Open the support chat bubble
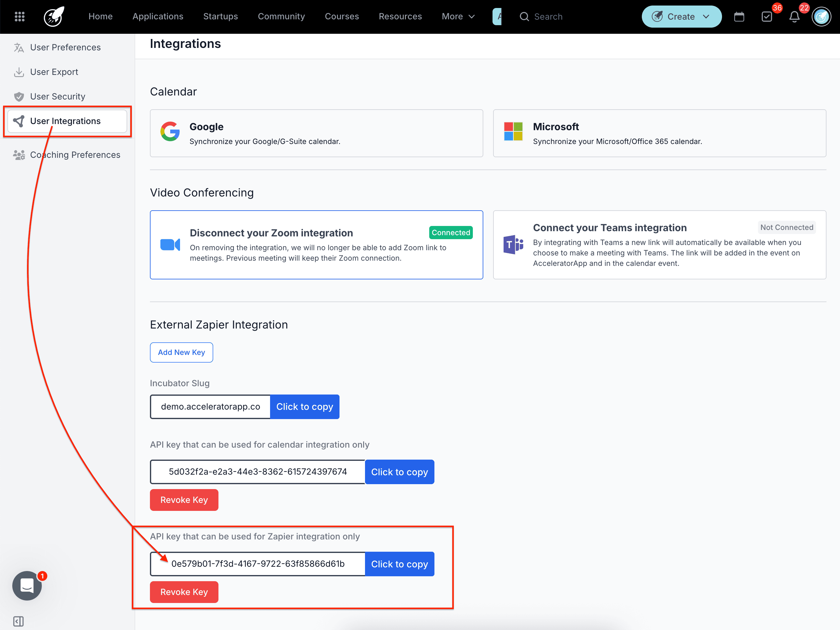The image size is (840, 630). [x=27, y=585]
